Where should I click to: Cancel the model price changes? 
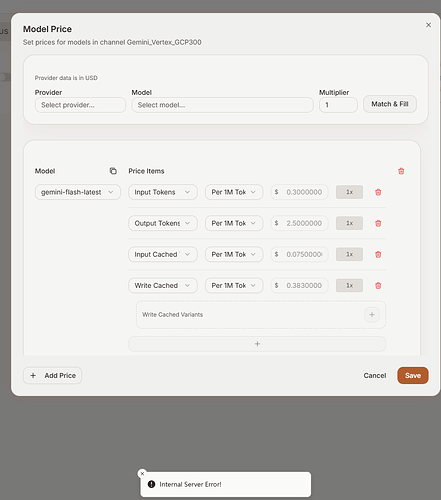(x=375, y=376)
